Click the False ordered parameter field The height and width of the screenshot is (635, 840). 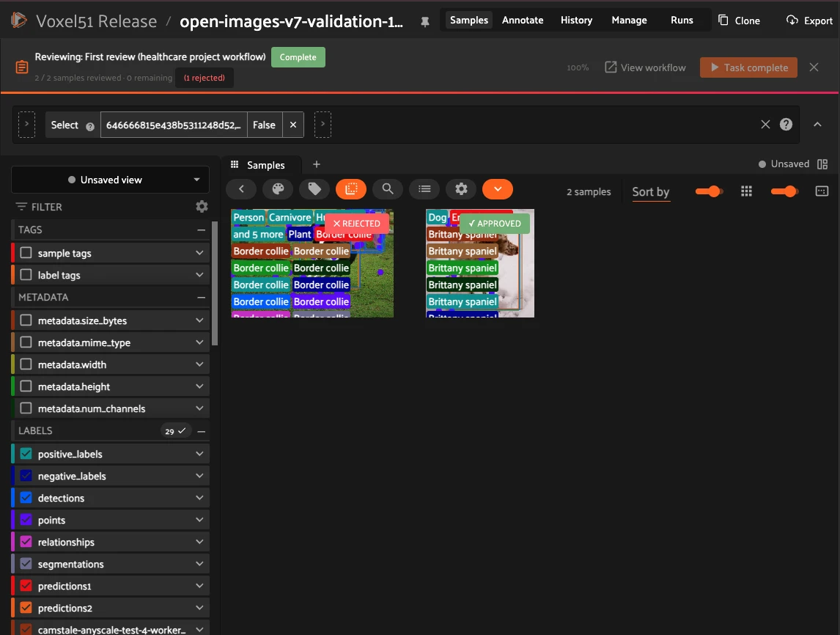(x=264, y=125)
